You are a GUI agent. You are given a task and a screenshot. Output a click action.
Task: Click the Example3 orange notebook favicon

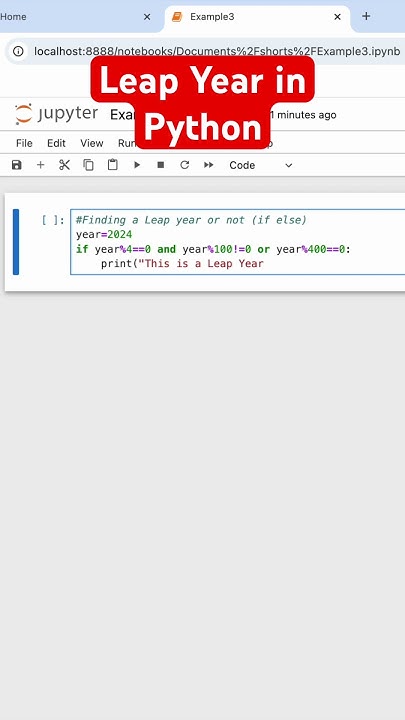[x=177, y=17]
